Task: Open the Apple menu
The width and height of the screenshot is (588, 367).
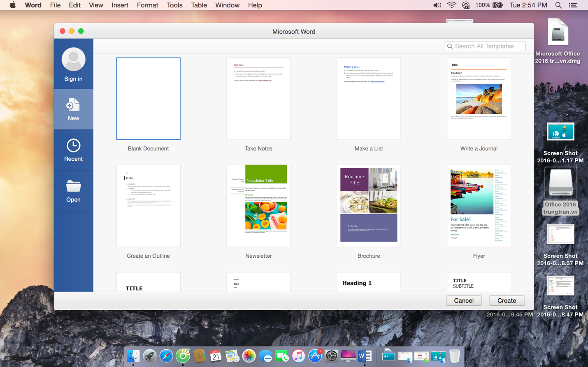Action: tap(13, 5)
